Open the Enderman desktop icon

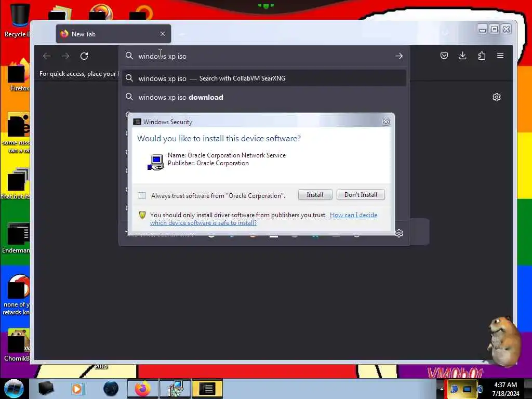(x=16, y=237)
